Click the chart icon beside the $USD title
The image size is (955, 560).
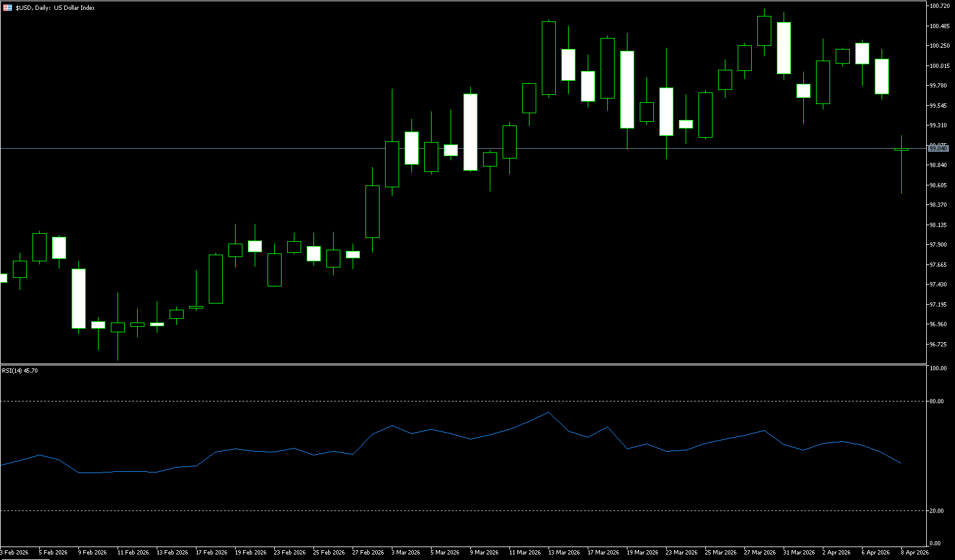click(7, 8)
